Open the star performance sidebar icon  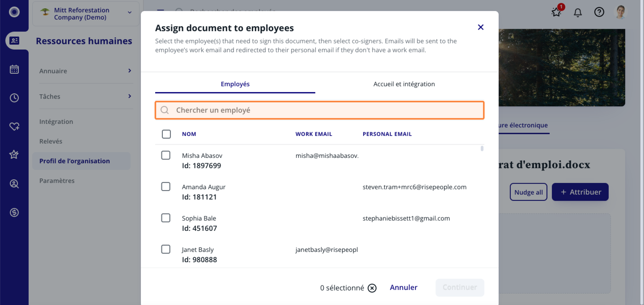[x=14, y=155]
